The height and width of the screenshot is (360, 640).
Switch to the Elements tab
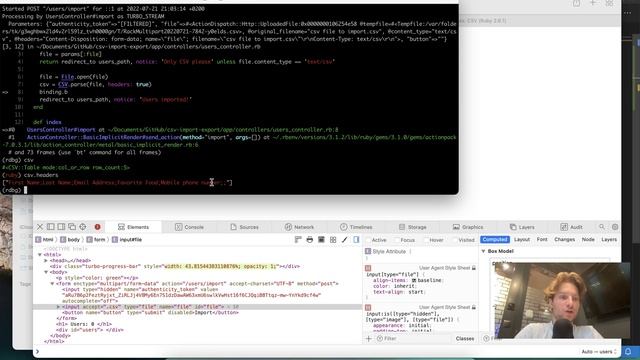[x=133, y=227]
